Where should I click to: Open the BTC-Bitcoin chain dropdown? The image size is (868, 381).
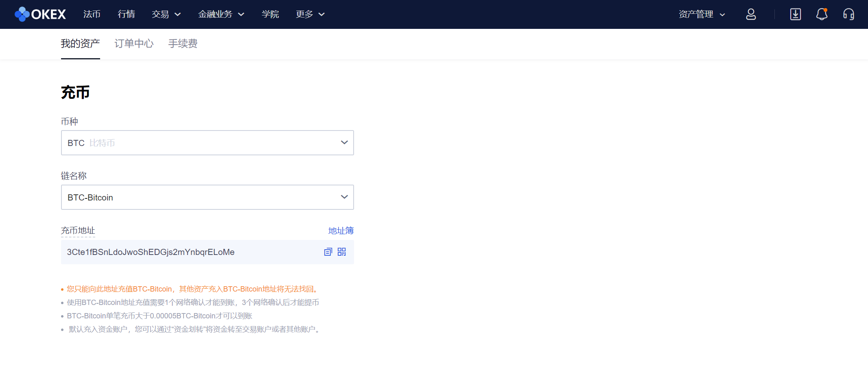tap(208, 197)
